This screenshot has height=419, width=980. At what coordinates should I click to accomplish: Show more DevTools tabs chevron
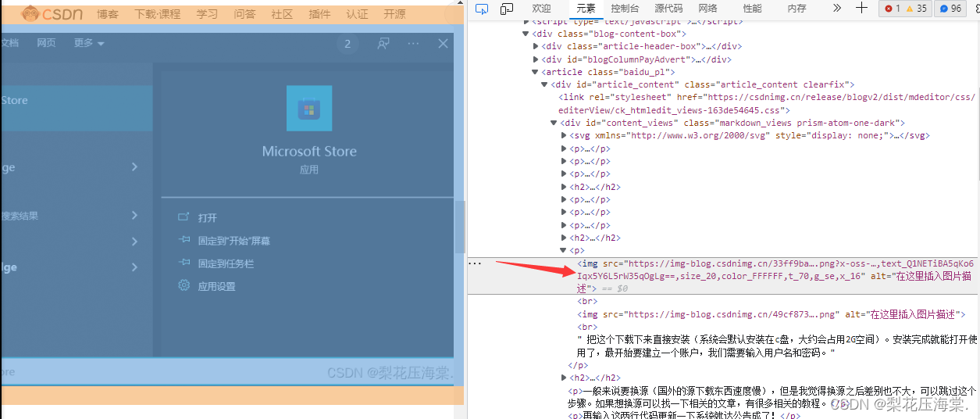coord(837,8)
